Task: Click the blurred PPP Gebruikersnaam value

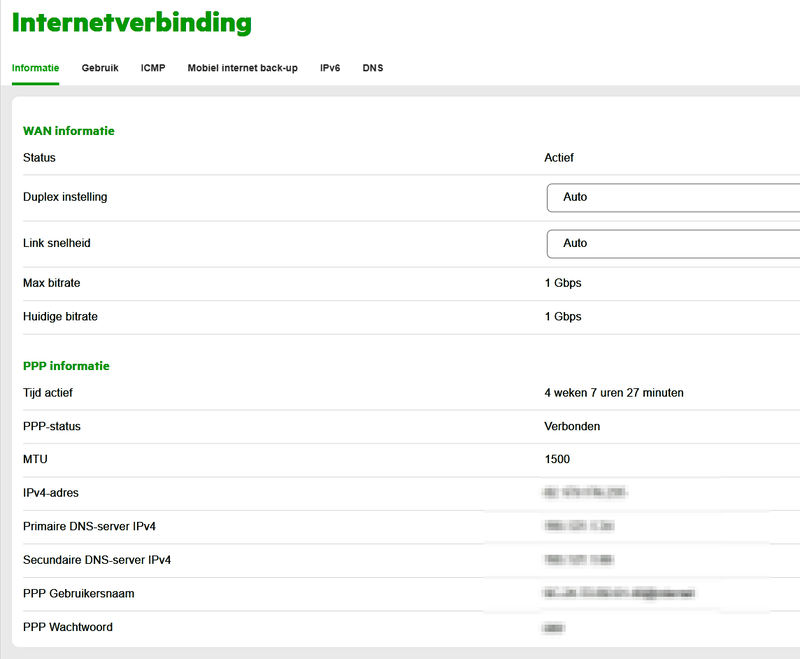Action: (x=619, y=593)
